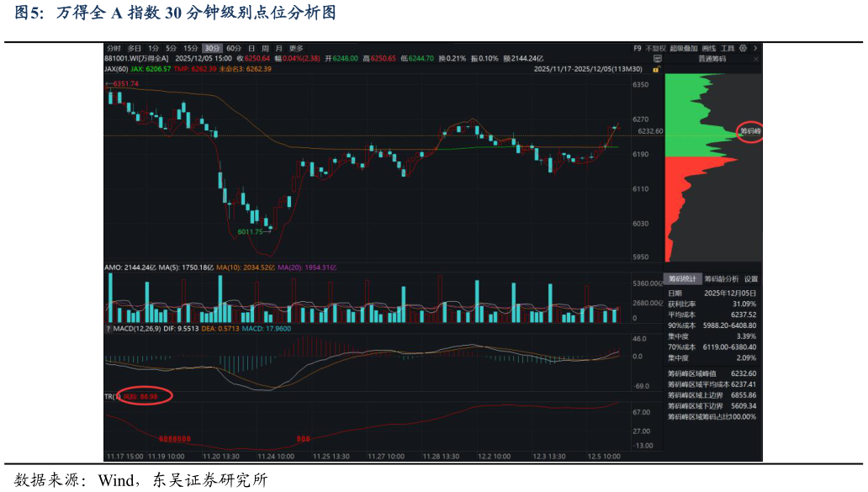Open chip panel 设置 settings
This screenshot has width=868, height=492.
[750, 279]
